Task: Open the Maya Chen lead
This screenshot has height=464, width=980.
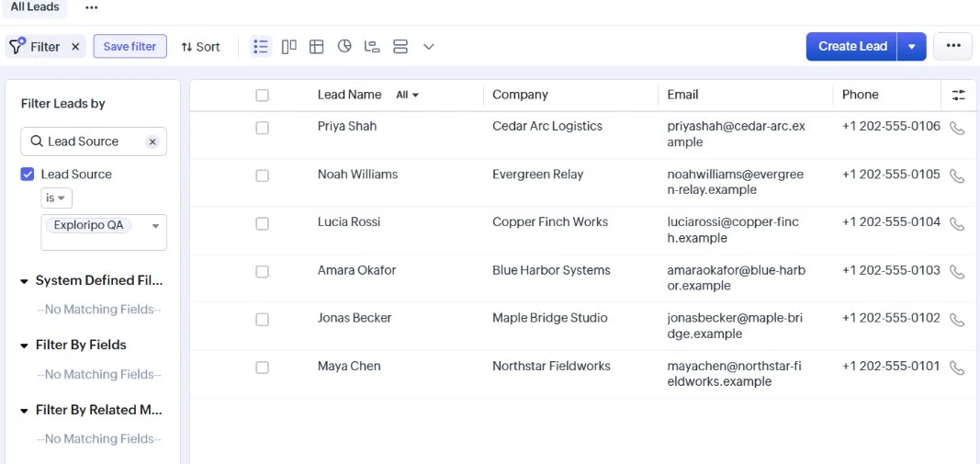Action: coord(349,367)
